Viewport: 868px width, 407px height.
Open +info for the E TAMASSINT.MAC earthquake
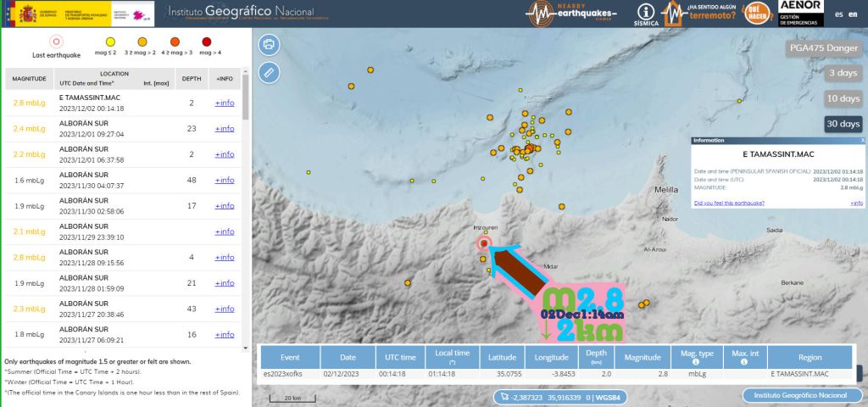coord(224,103)
